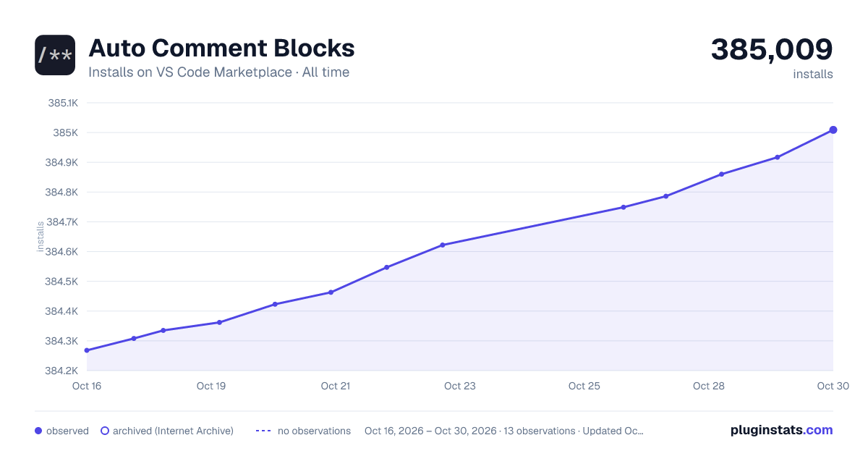
Task: Click the Oct 16 axis label
Action: [x=87, y=386]
